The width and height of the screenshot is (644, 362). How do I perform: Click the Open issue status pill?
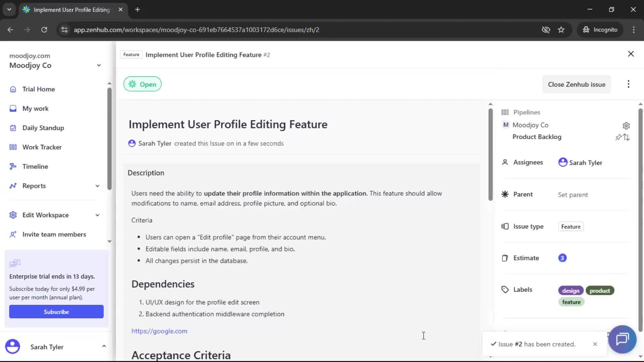tap(142, 84)
